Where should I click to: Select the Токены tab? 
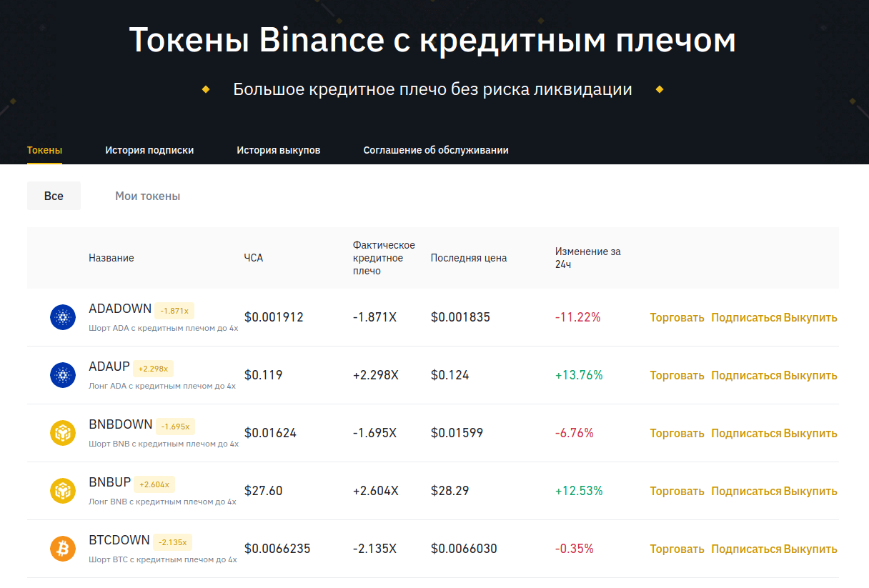[44, 150]
